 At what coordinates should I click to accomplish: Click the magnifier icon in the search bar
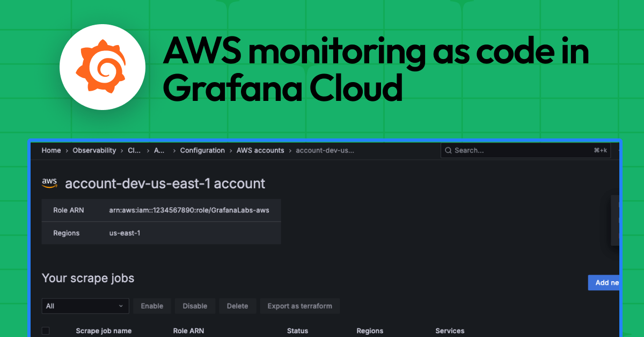[449, 150]
